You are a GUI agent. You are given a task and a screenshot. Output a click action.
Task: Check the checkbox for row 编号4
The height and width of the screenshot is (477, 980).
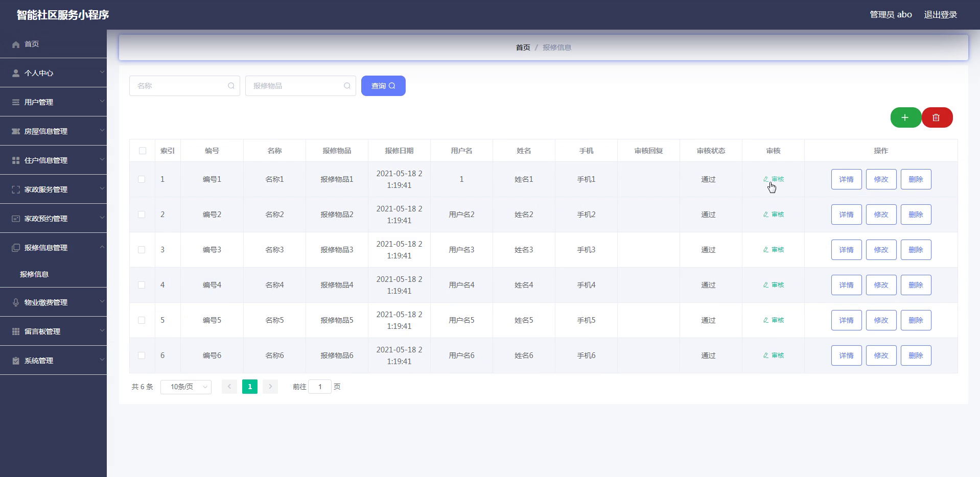pos(142,285)
